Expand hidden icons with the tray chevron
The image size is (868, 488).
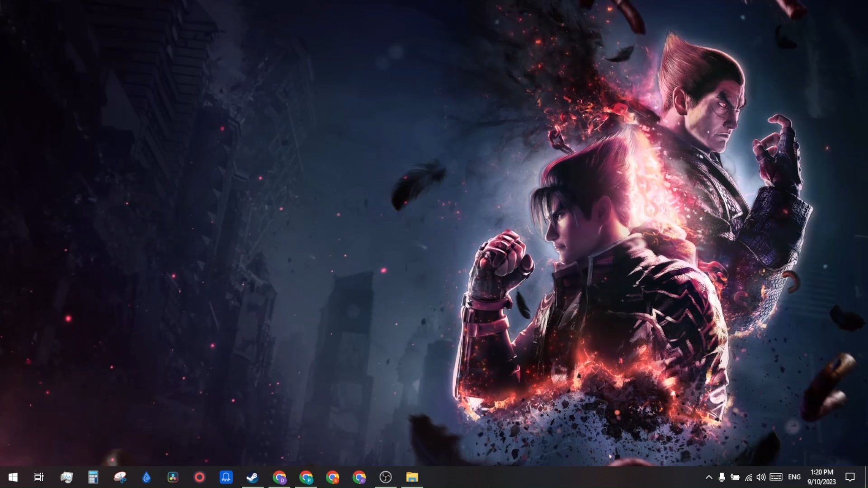pos(709,477)
